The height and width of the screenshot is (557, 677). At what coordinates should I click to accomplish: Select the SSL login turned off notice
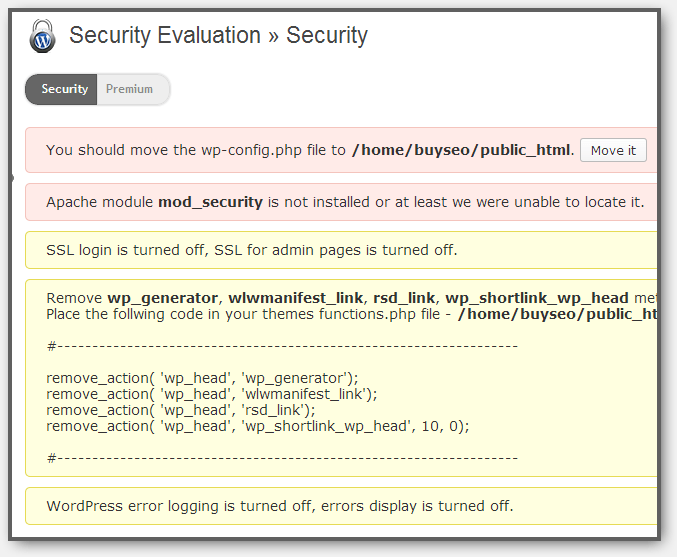click(341, 250)
